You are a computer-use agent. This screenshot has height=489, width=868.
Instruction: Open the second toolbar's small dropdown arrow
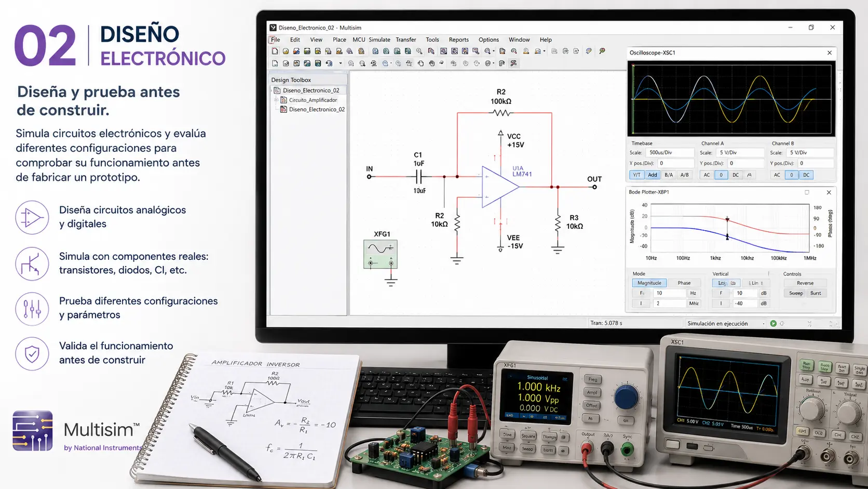(341, 63)
